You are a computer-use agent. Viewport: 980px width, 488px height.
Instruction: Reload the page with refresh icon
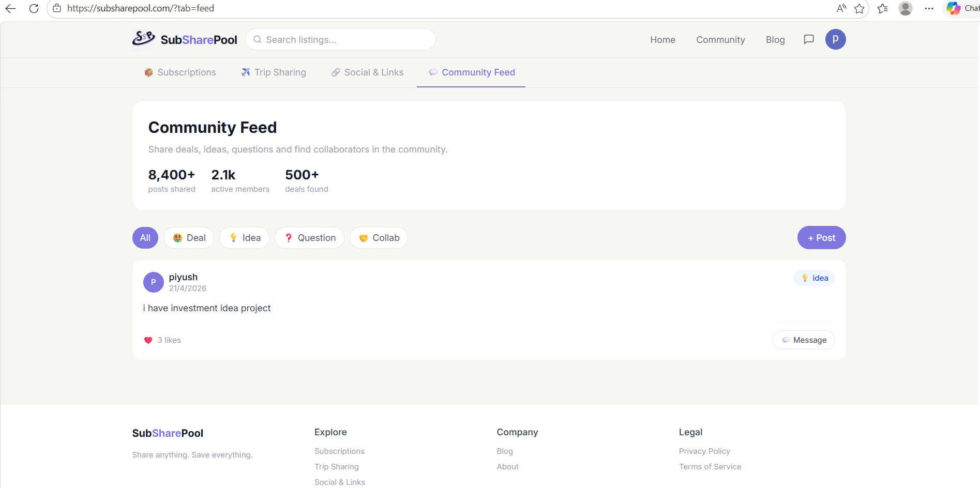click(34, 8)
